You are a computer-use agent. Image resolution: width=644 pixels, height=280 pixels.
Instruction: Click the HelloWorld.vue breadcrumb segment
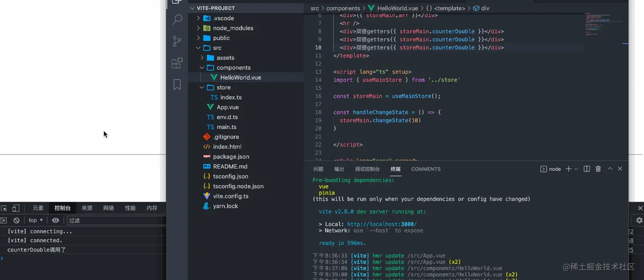click(394, 8)
